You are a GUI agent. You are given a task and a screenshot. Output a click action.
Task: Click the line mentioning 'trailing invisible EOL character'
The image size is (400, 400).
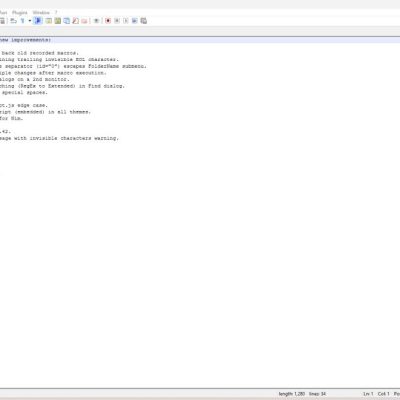click(x=59, y=60)
